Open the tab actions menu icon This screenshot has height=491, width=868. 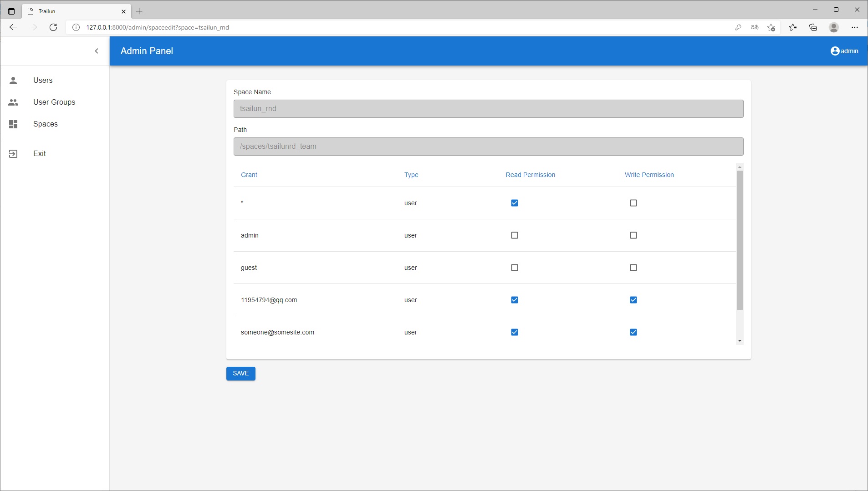tap(11, 11)
